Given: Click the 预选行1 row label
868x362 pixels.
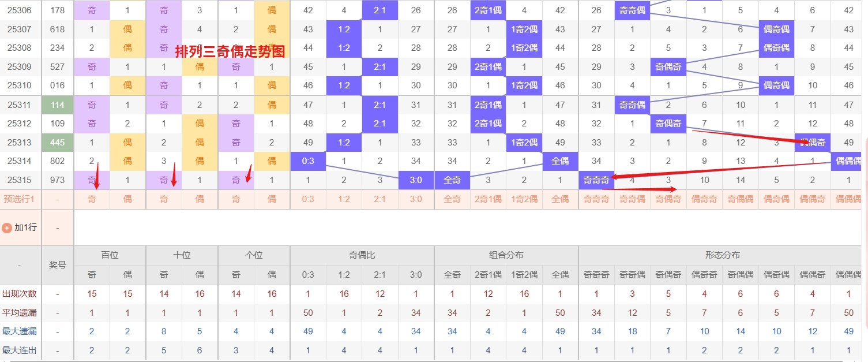Looking at the screenshot, I should [x=20, y=199].
